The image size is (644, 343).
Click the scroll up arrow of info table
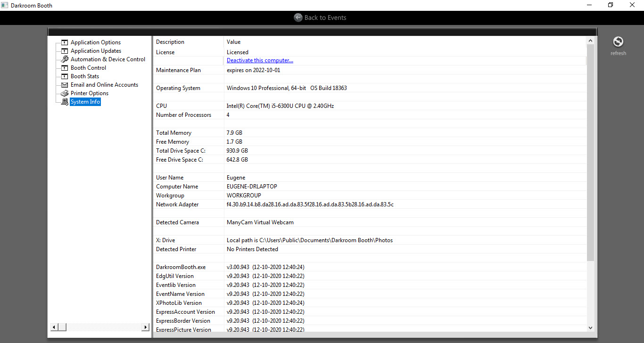click(591, 41)
